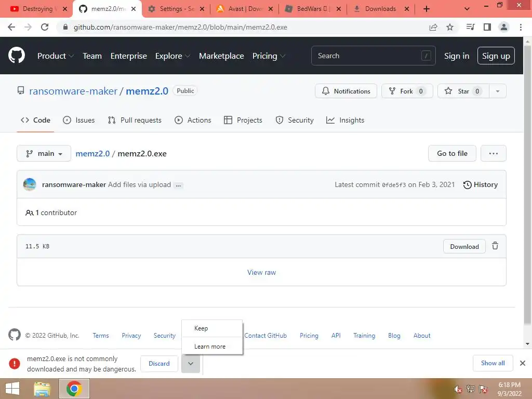Click the site lock icon in address bar
The width and height of the screenshot is (532, 399).
[x=65, y=27]
